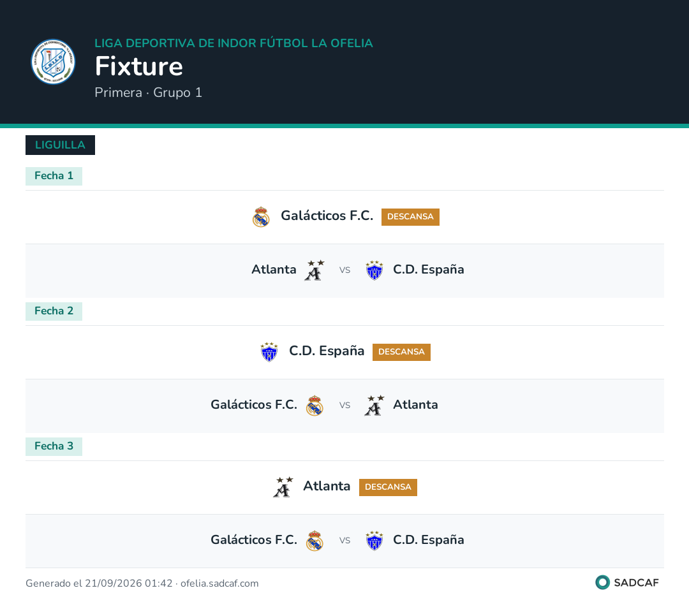Image resolution: width=689 pixels, height=616 pixels.
Task: Open the ofelia.sadcaf.com footer link
Action: tap(219, 583)
